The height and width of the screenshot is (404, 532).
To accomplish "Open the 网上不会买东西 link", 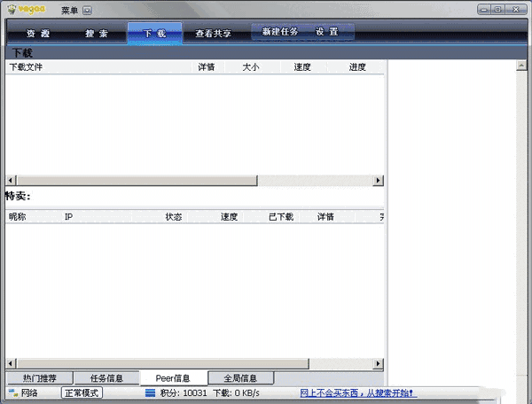I will tap(357, 393).
